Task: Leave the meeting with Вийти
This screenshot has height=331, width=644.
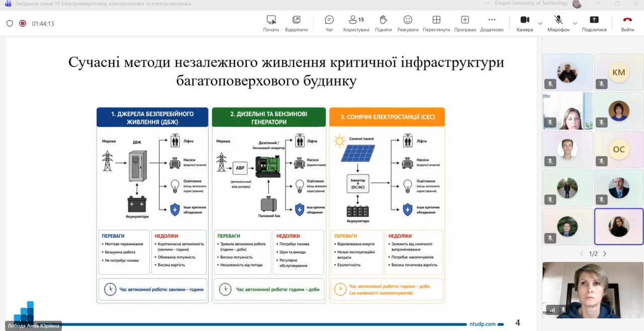Action: pos(627,23)
